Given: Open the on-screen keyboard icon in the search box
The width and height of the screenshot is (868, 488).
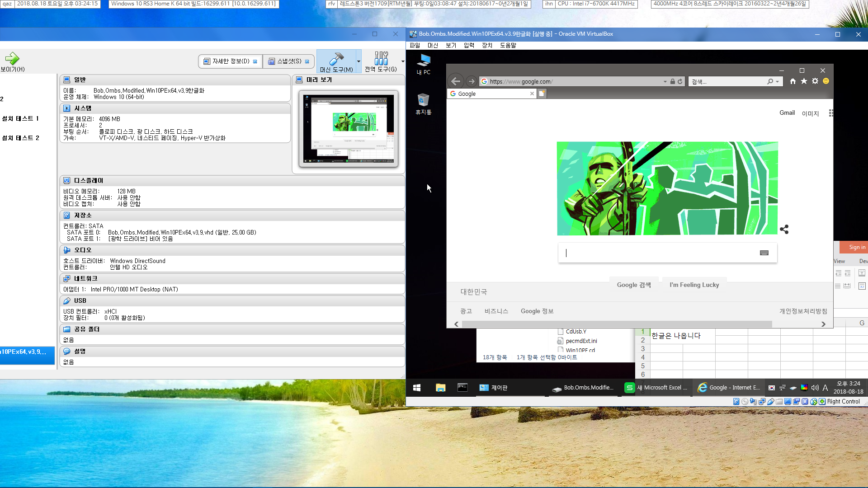Looking at the screenshot, I should click(x=764, y=253).
